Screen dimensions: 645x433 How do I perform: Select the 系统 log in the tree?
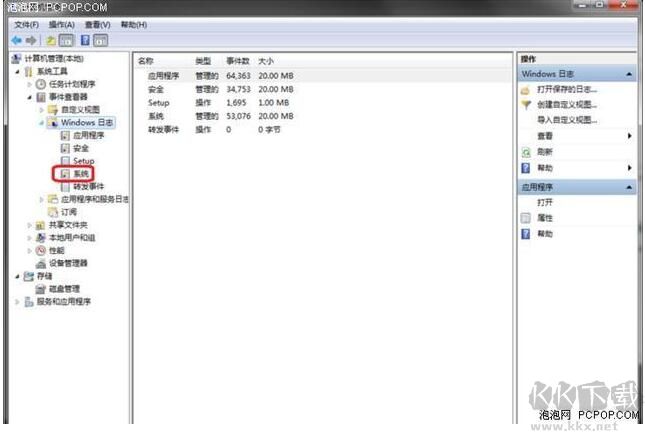click(81, 174)
